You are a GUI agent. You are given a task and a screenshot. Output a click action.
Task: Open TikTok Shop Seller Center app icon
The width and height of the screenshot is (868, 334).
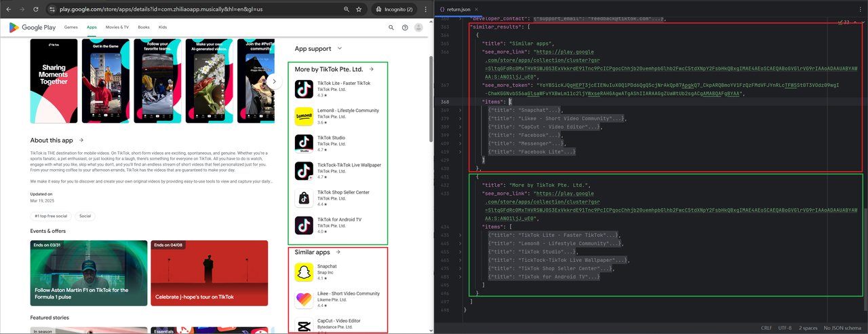pyautogui.click(x=304, y=198)
